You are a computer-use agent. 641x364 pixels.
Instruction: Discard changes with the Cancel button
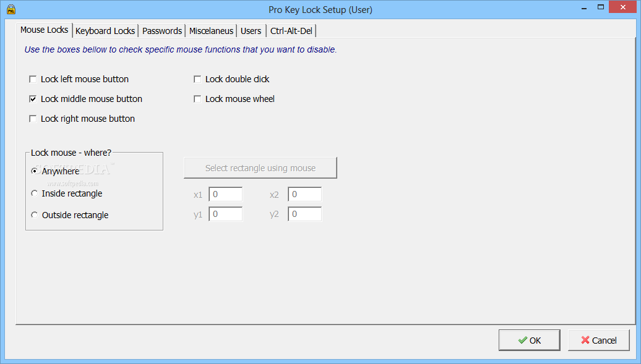(599, 341)
